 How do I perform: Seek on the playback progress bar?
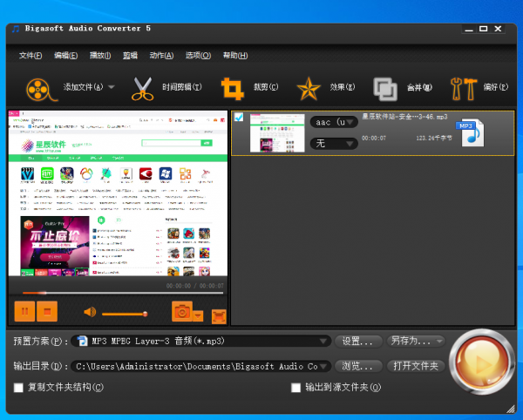tap(123, 293)
